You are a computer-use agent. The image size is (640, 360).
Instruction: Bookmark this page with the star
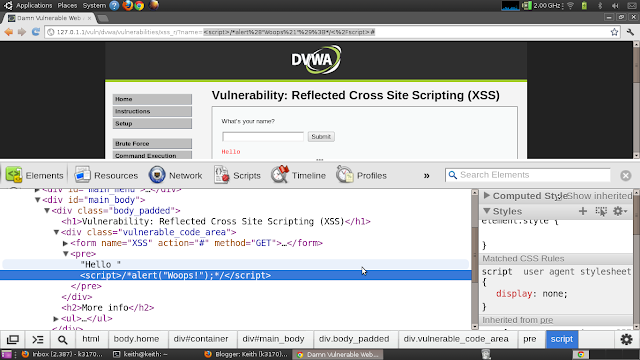pyautogui.click(x=614, y=32)
